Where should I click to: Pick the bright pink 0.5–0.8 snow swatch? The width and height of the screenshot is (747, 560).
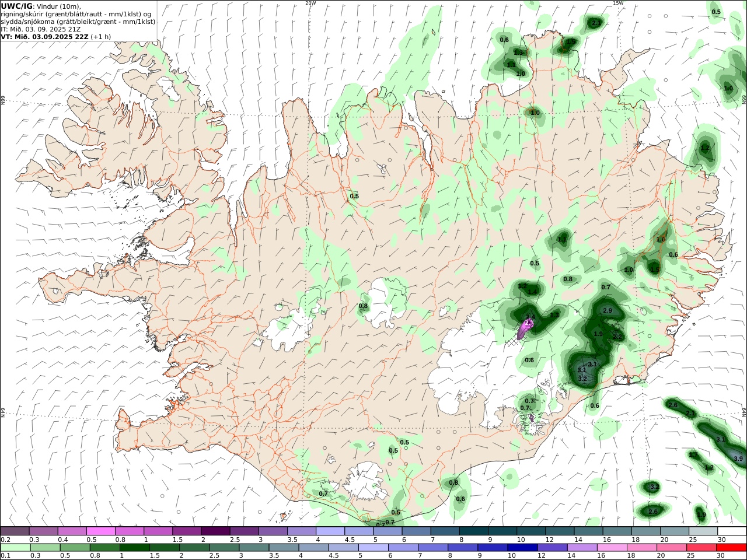coord(100,531)
